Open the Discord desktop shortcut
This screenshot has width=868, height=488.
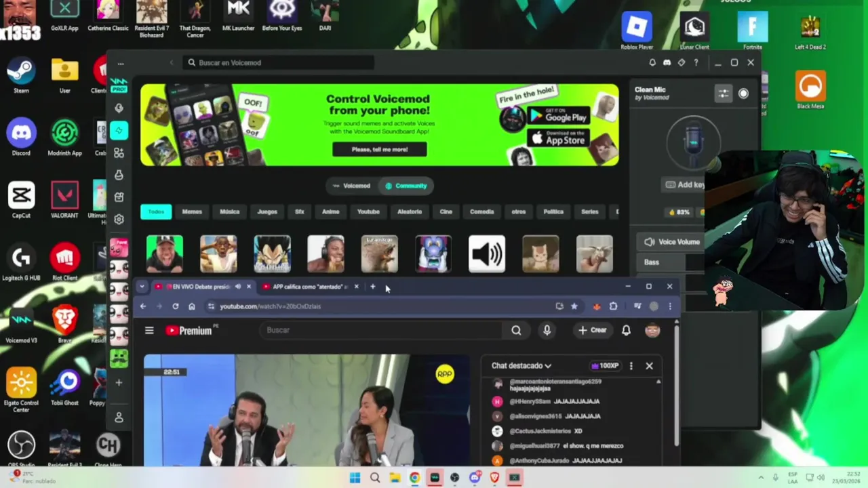click(x=21, y=137)
